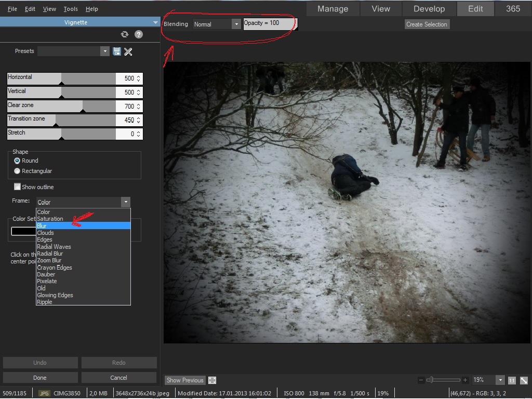Open the zoom percentage dropdown

tap(499, 380)
